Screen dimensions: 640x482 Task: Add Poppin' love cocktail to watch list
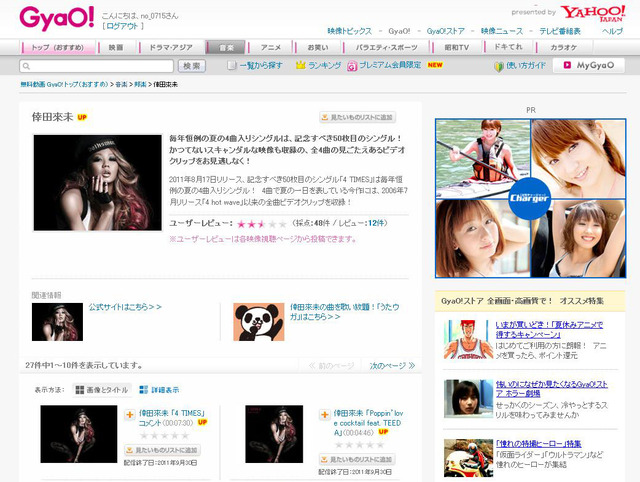[357, 460]
